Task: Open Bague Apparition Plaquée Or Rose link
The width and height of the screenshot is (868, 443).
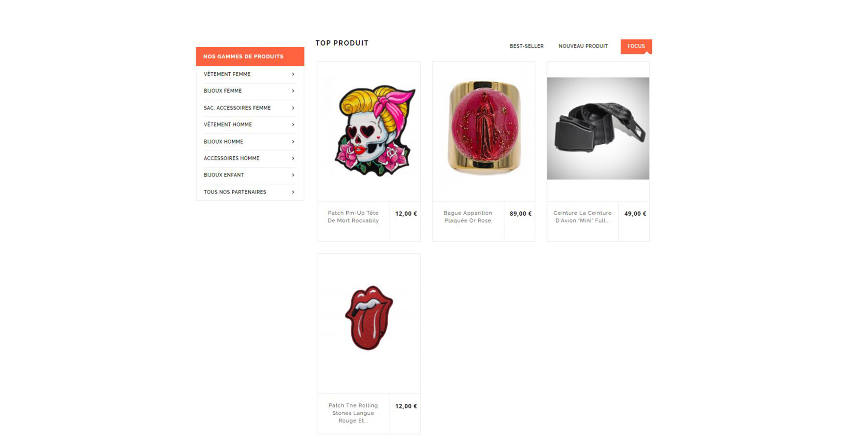Action: coord(468,217)
